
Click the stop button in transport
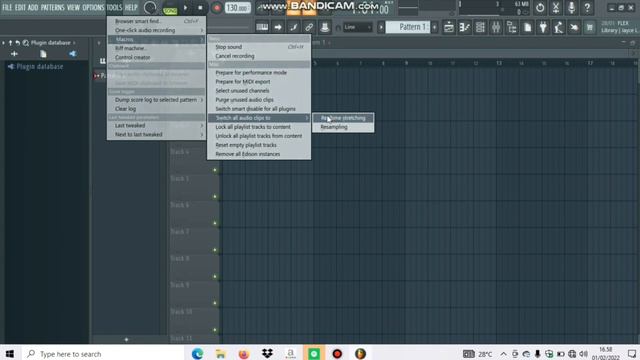pyautogui.click(x=200, y=7)
